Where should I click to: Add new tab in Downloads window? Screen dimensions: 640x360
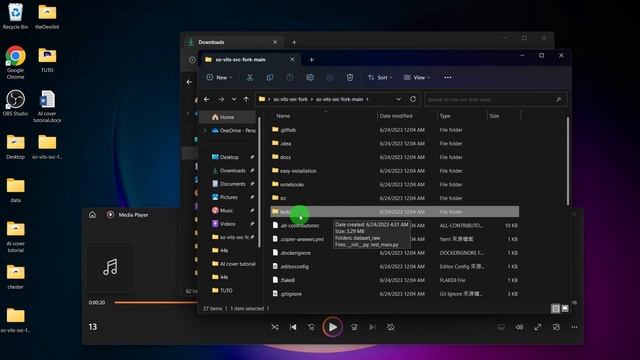click(x=294, y=42)
